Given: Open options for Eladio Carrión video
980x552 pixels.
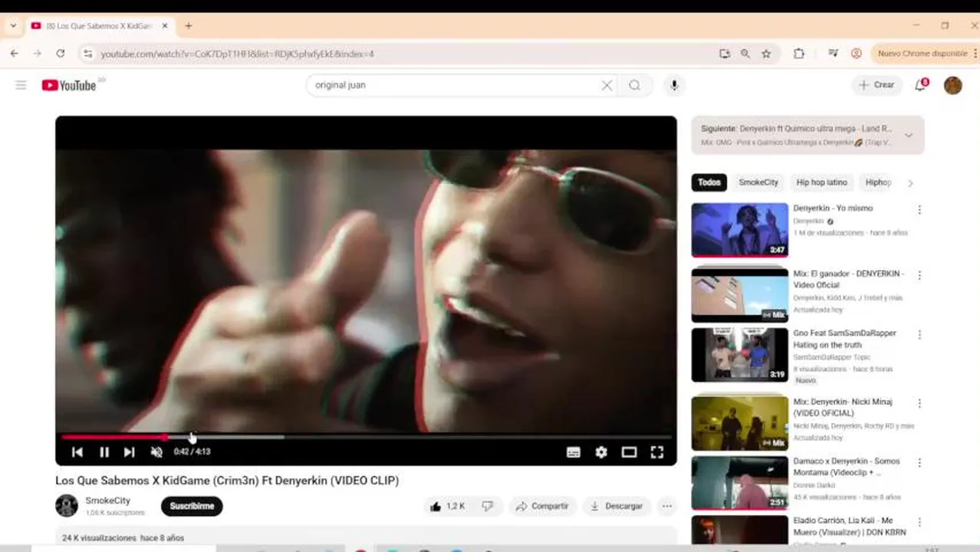Looking at the screenshot, I should (x=919, y=523).
